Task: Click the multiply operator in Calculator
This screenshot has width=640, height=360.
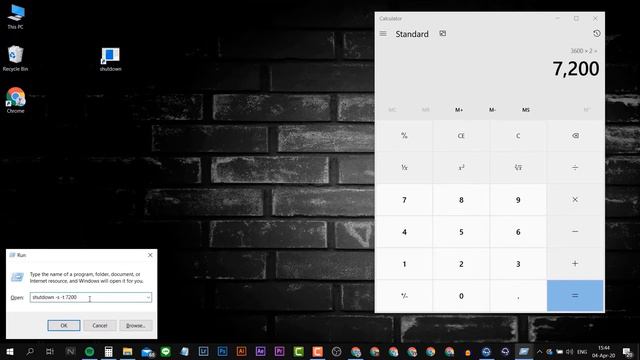Action: pyautogui.click(x=575, y=200)
